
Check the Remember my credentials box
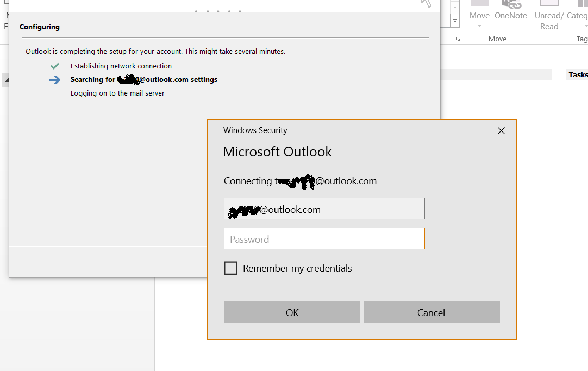pyautogui.click(x=230, y=268)
